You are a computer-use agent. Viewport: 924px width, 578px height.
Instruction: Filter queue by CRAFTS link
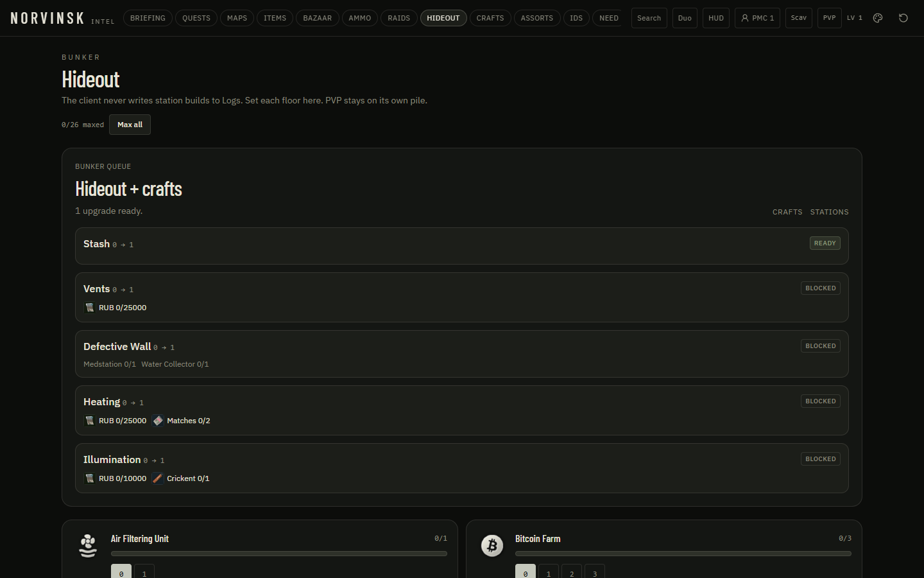click(787, 212)
